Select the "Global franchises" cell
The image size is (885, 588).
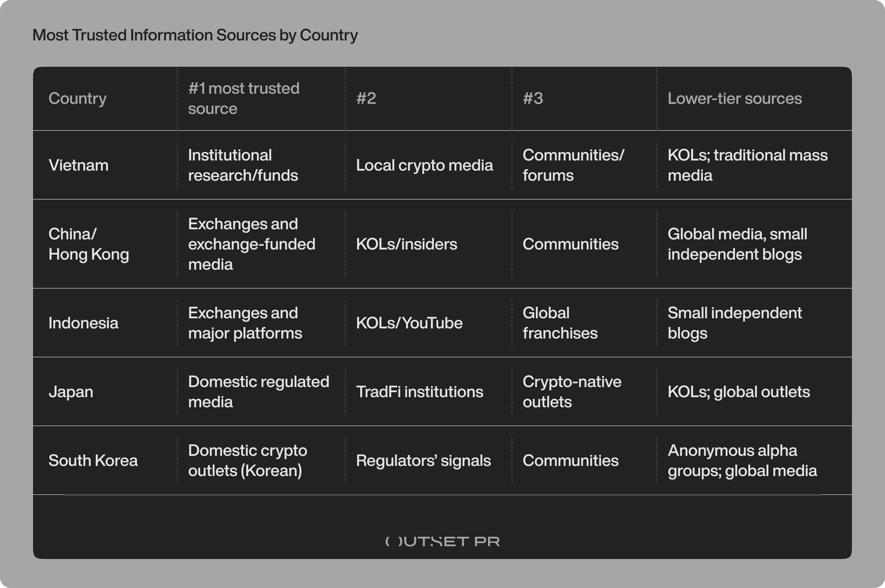pyautogui.click(x=560, y=323)
